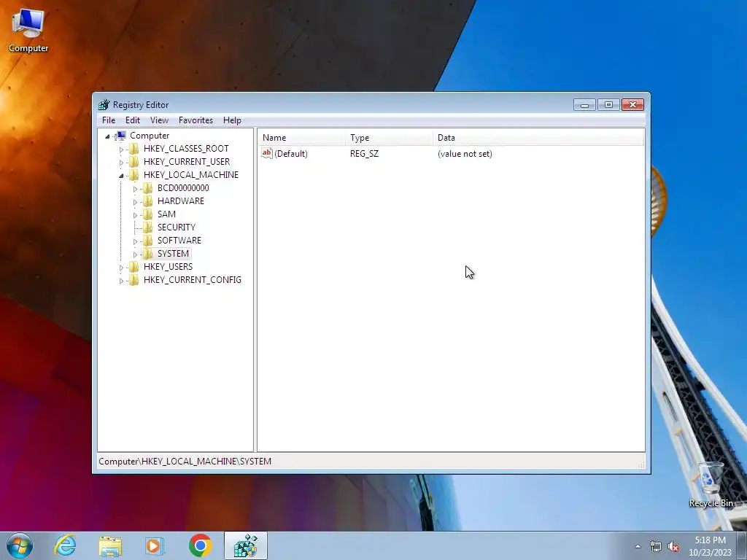
Task: Select SAM key label
Action: [x=167, y=214]
